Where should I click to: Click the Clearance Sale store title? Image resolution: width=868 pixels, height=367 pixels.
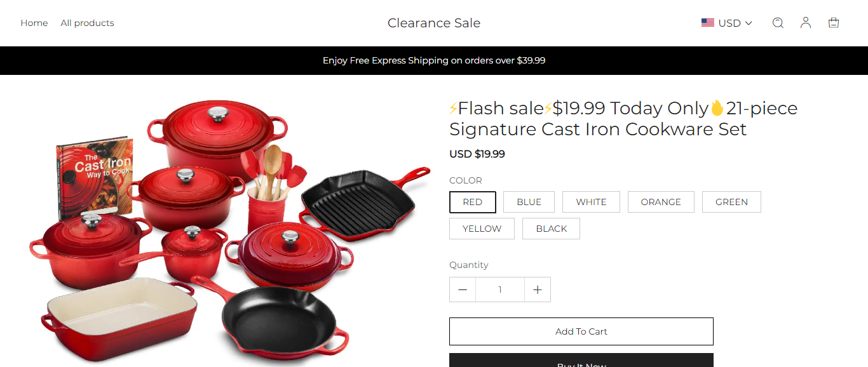(434, 23)
